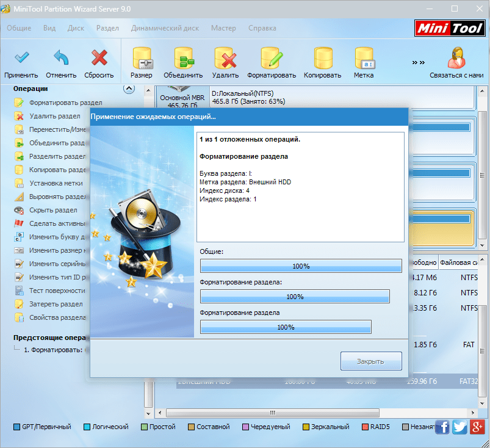Open the Размер toolbar tool
The width and height of the screenshot is (490, 448).
[x=142, y=61]
